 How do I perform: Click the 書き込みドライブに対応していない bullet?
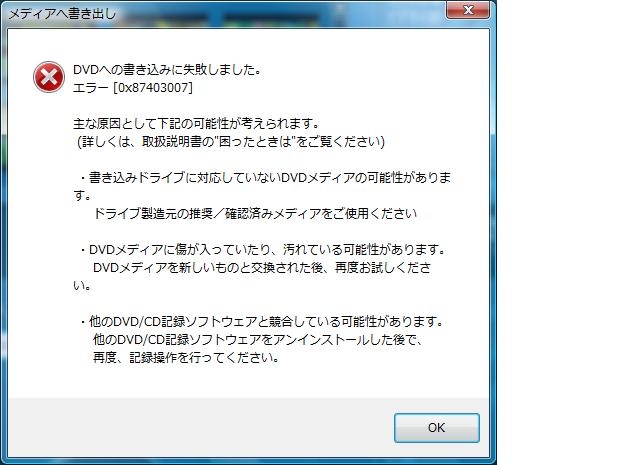coord(265,178)
